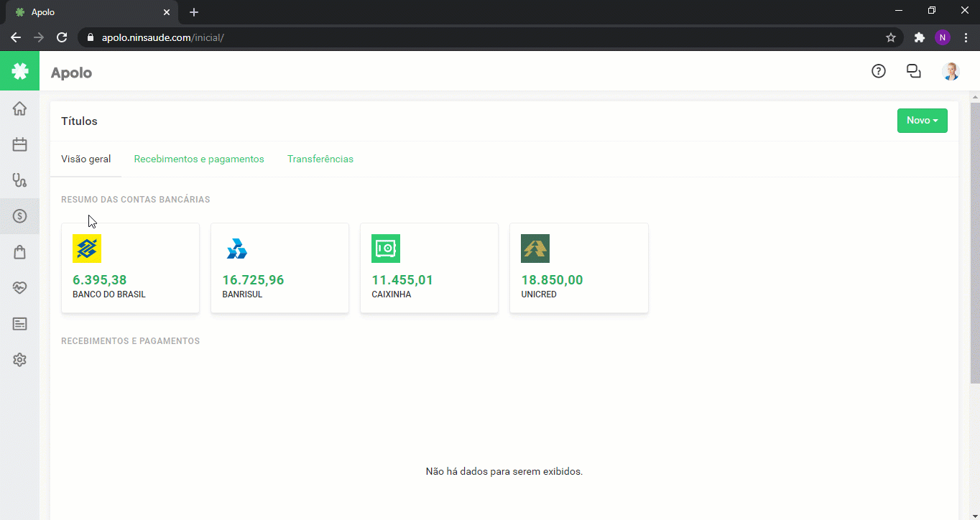Open Chrome three-dot menu
The height and width of the screenshot is (520, 980).
point(965,37)
